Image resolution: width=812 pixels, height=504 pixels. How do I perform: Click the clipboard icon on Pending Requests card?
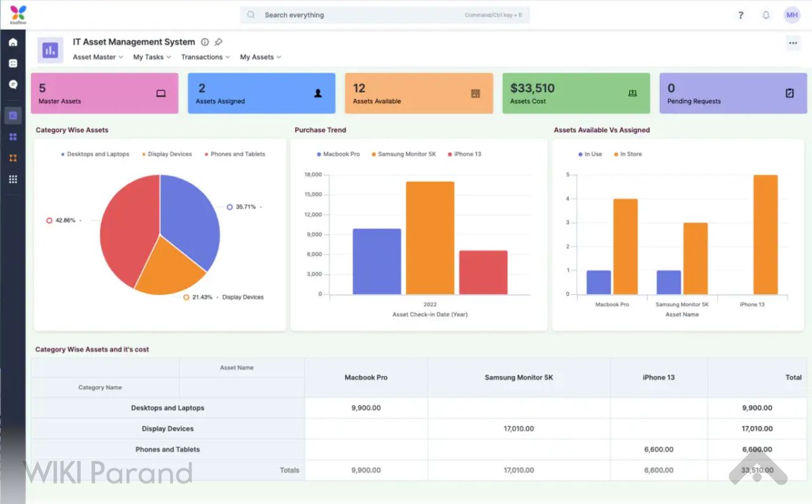point(790,93)
